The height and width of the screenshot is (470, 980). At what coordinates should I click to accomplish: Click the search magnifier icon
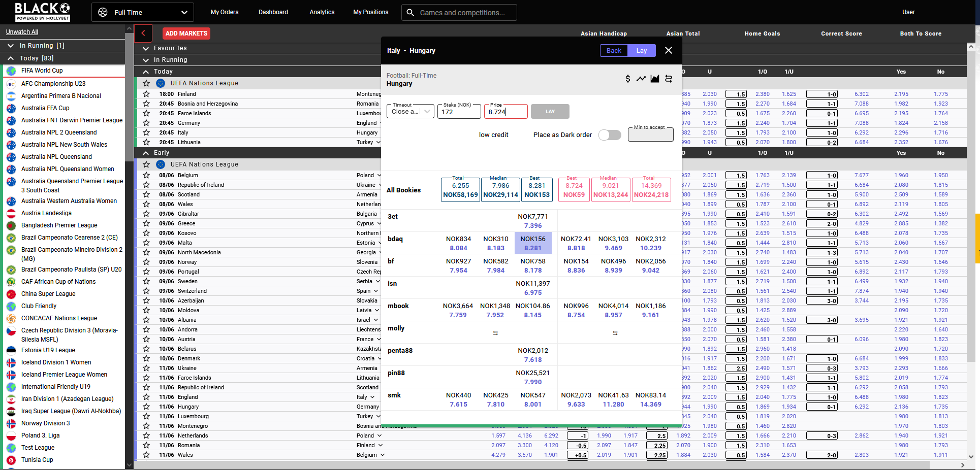coord(410,13)
